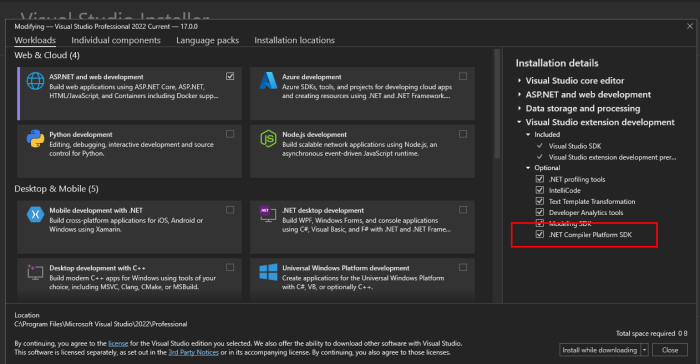The height and width of the screenshot is (364, 700).
Task: Collapse the Included components section
Action: pos(528,134)
